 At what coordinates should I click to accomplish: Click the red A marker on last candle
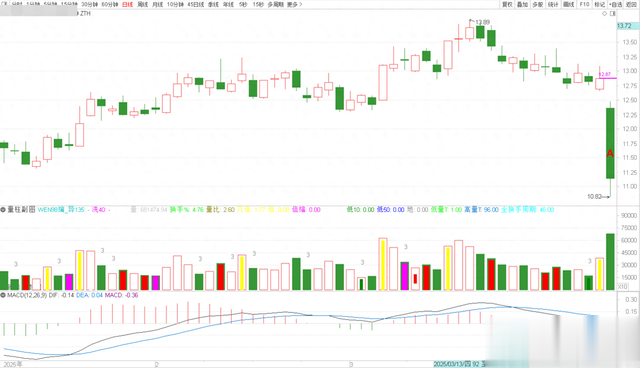click(x=610, y=153)
